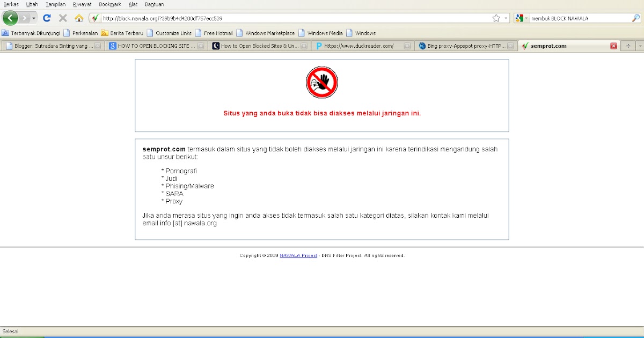
Task: Click the '* Pornografi' list item
Action: point(179,171)
